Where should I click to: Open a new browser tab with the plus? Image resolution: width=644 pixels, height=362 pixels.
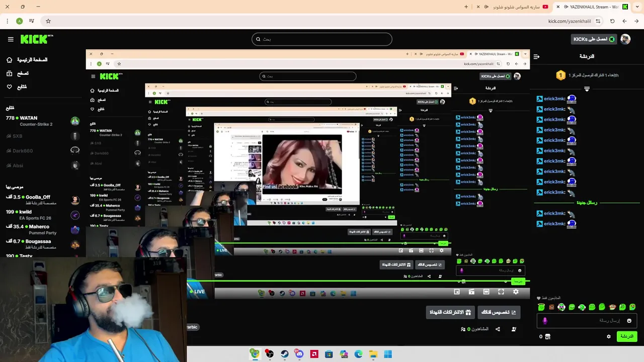466,7
